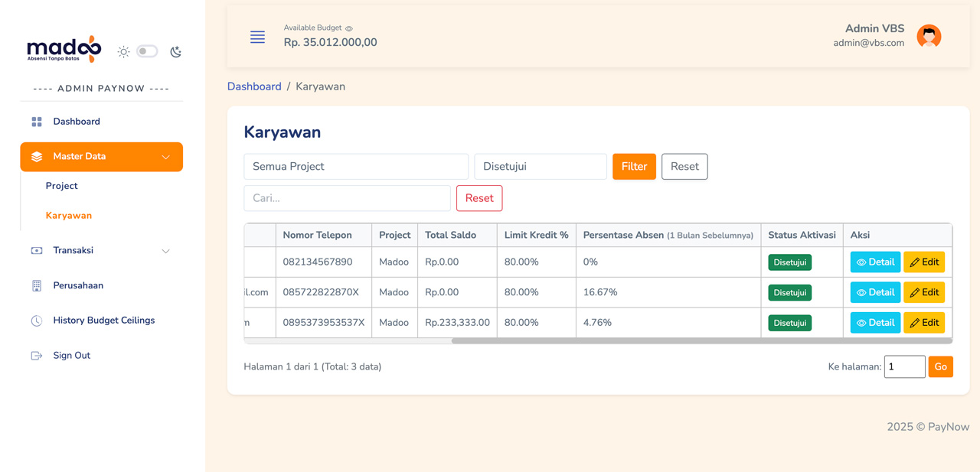The height and width of the screenshot is (472, 980).
Task: Toggle Available Budget visibility eye icon
Action: [349, 28]
